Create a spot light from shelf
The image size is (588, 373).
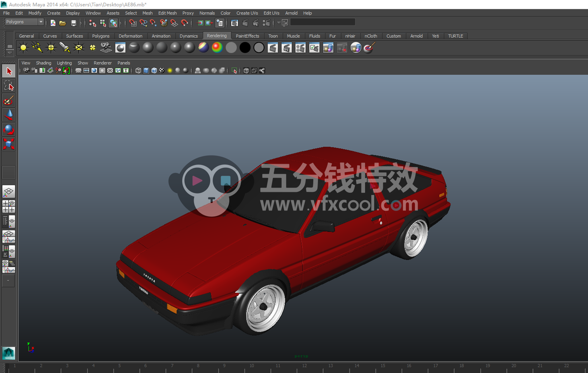(x=65, y=47)
